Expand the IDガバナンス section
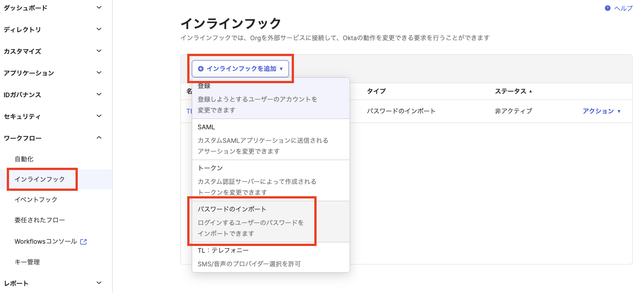Viewport: 644px width, 293px height. coord(99,95)
